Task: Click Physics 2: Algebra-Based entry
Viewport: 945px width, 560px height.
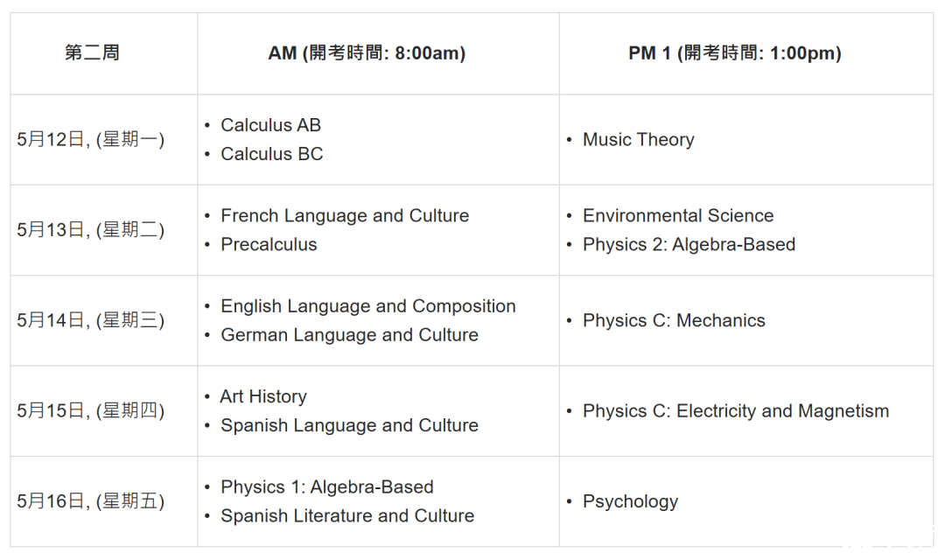Action: point(689,244)
